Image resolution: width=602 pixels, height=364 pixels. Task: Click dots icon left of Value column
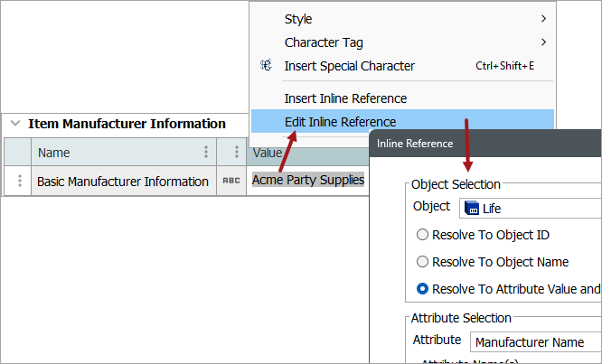point(237,153)
